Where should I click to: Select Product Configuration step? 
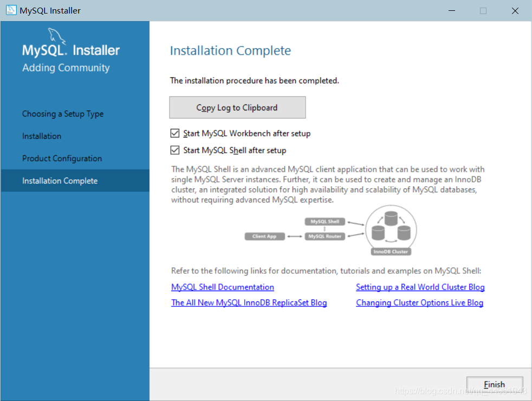62,159
